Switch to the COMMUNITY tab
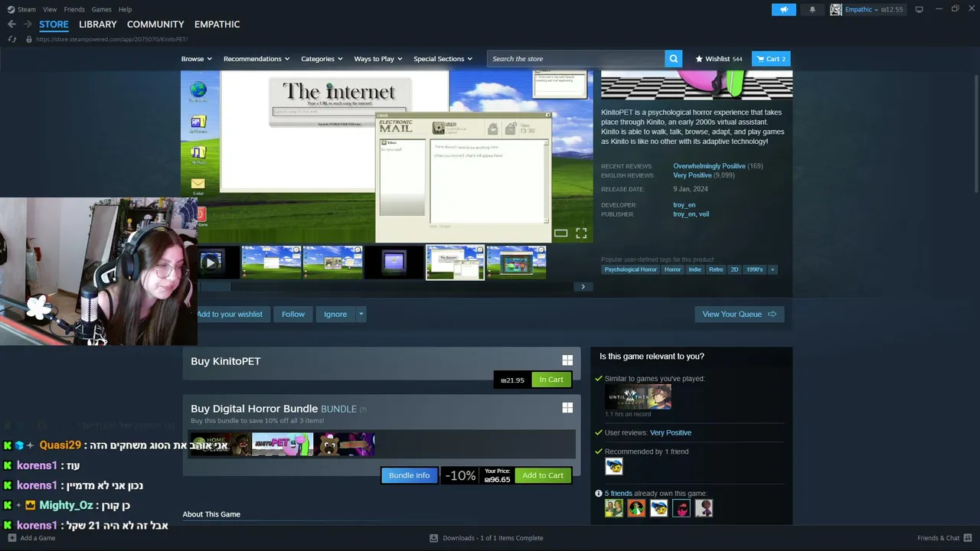This screenshot has height=551, width=980. click(155, 24)
